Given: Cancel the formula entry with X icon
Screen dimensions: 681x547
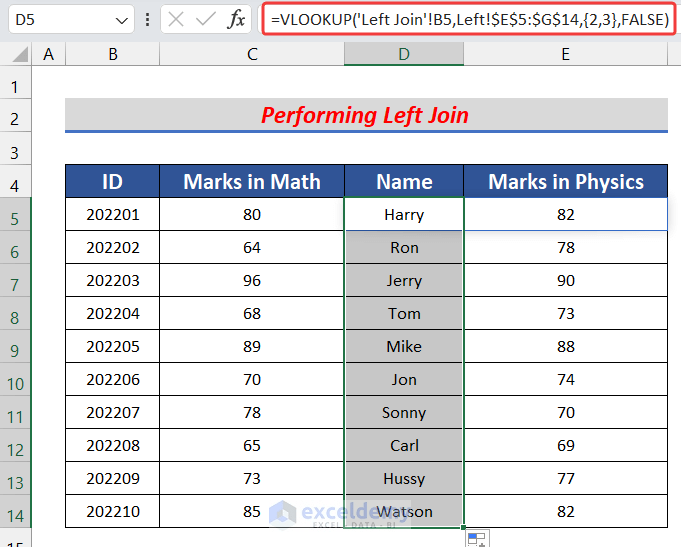Looking at the screenshot, I should point(176,20).
